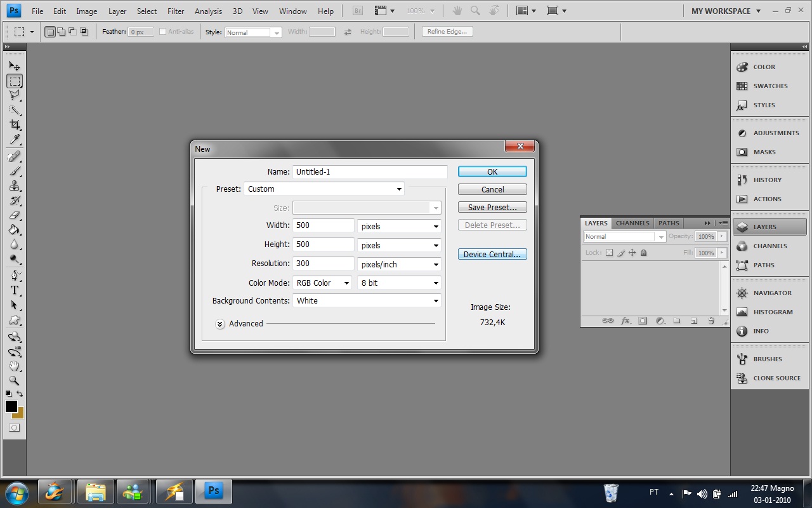Select the Clone Stamp tool
This screenshot has height=508, width=812.
15,185
